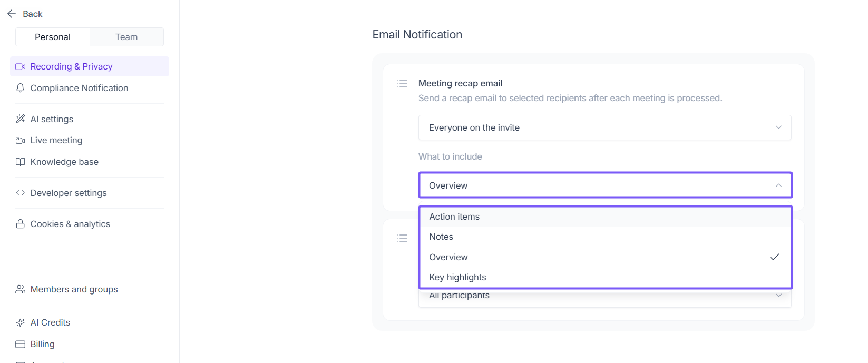
Task: Click the Recording & Privacy camera icon
Action: (21, 67)
